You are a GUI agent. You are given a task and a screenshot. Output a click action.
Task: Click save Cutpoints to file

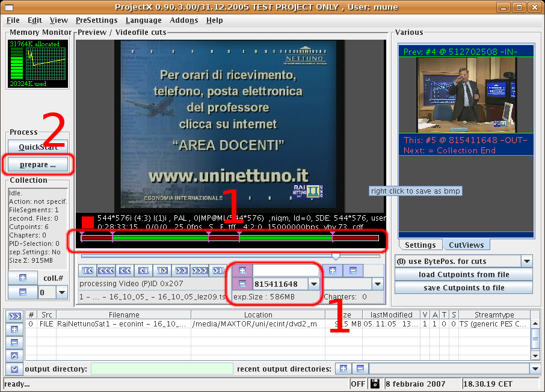click(x=464, y=288)
